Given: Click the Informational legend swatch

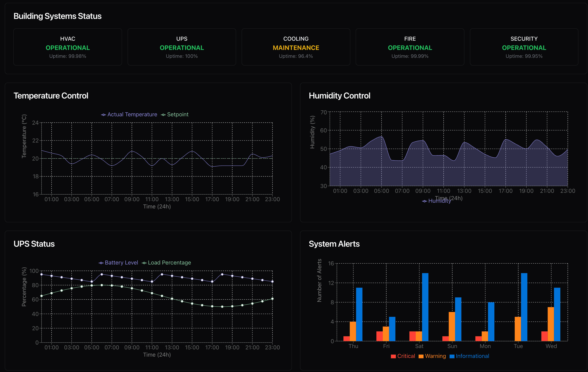Looking at the screenshot, I should tap(452, 356).
